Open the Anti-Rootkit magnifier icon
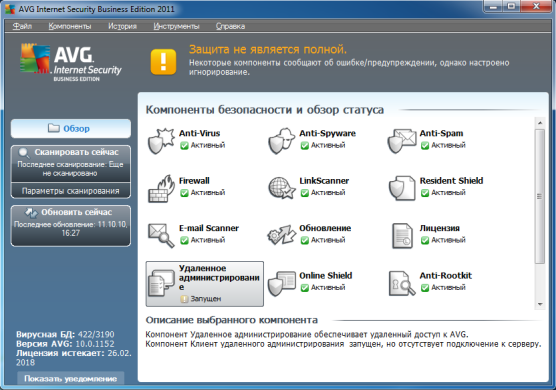556x390 pixels. click(402, 283)
